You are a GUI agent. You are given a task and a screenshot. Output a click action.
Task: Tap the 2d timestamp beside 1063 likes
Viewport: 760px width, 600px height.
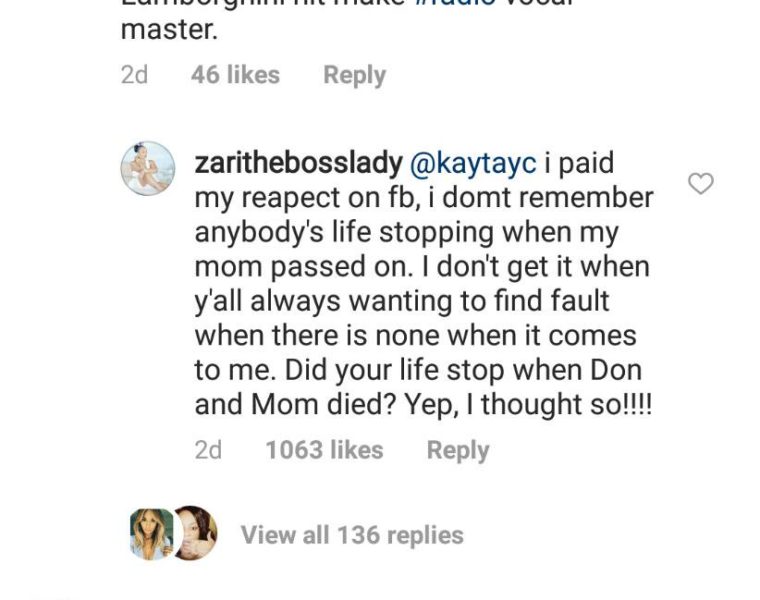click(x=208, y=450)
